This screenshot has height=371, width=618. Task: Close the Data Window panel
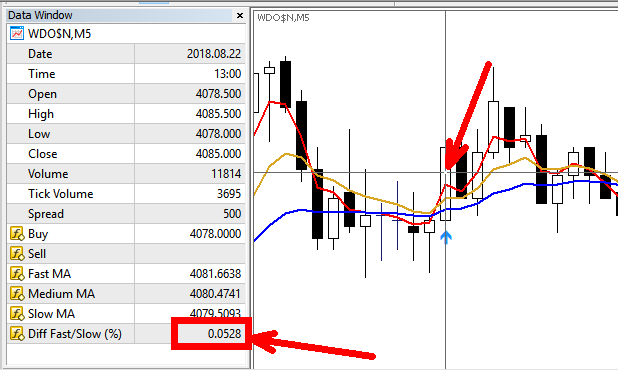[240, 15]
